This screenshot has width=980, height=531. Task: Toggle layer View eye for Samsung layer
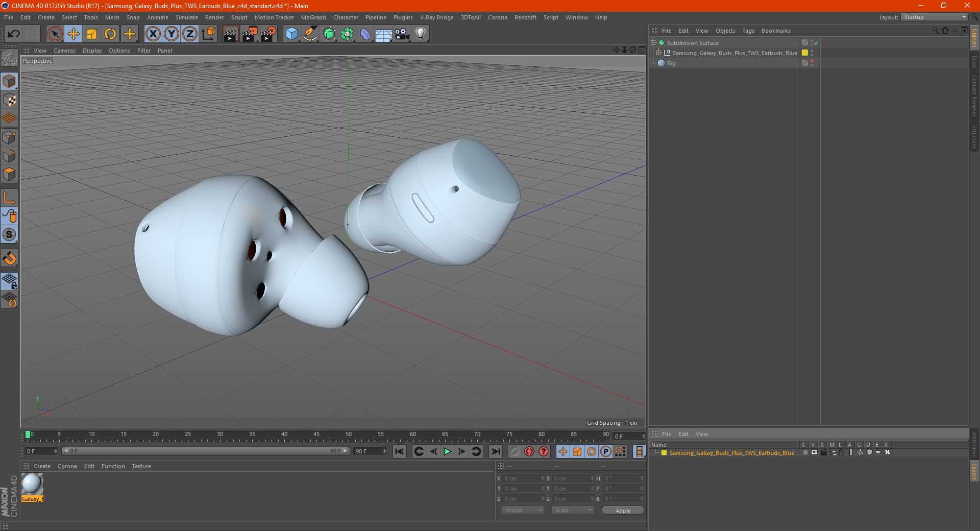tap(814, 452)
